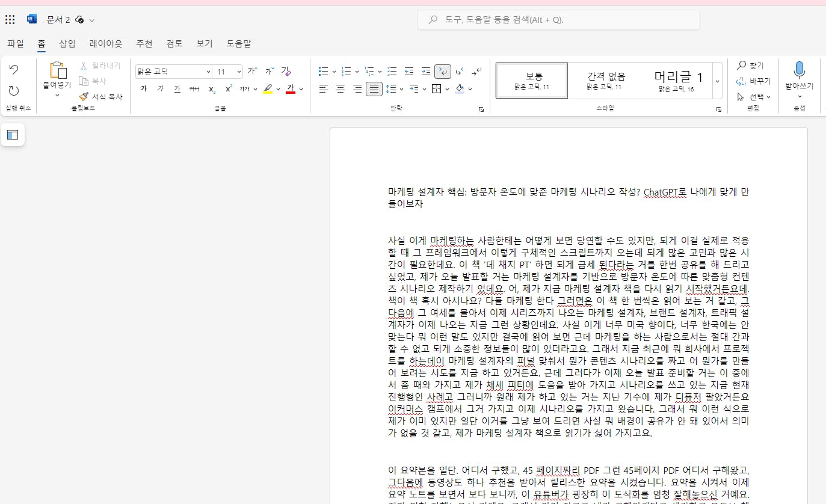Click the superscript x² icon
Screen dimensions: 826x504
229,89
